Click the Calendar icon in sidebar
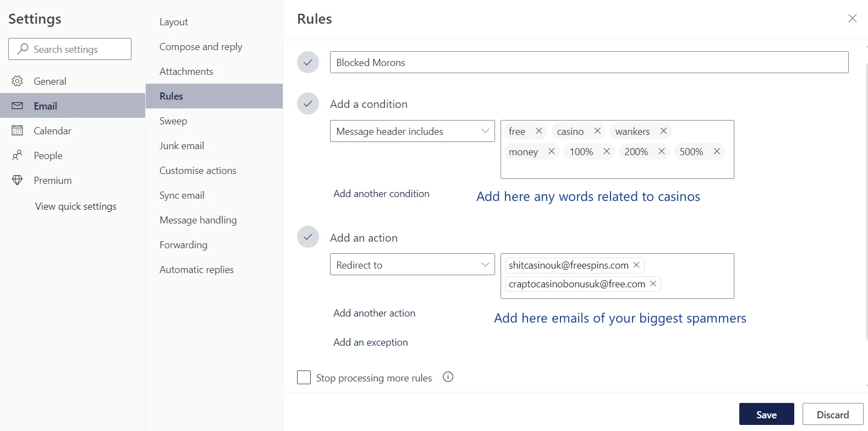 18,130
